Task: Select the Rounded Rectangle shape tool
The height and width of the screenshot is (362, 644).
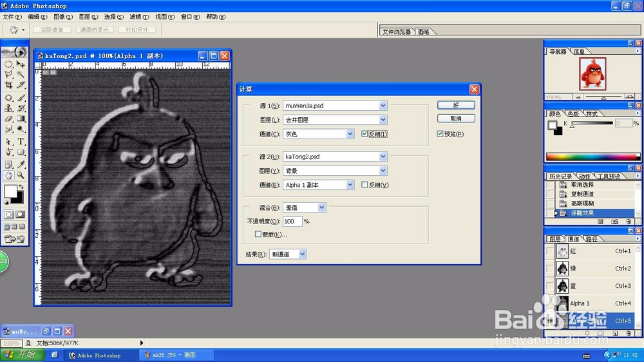Action: 21,152
